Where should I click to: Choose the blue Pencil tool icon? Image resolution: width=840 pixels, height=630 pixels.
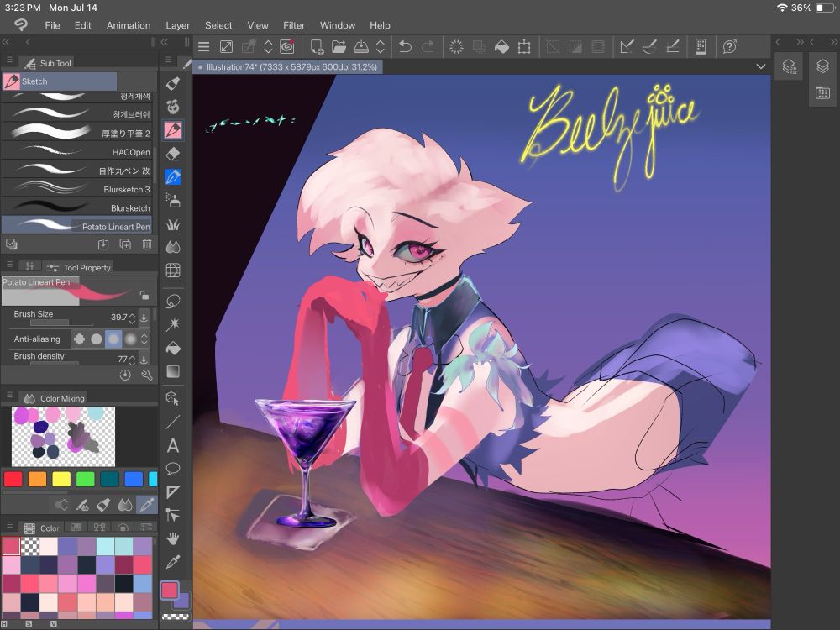tap(173, 177)
